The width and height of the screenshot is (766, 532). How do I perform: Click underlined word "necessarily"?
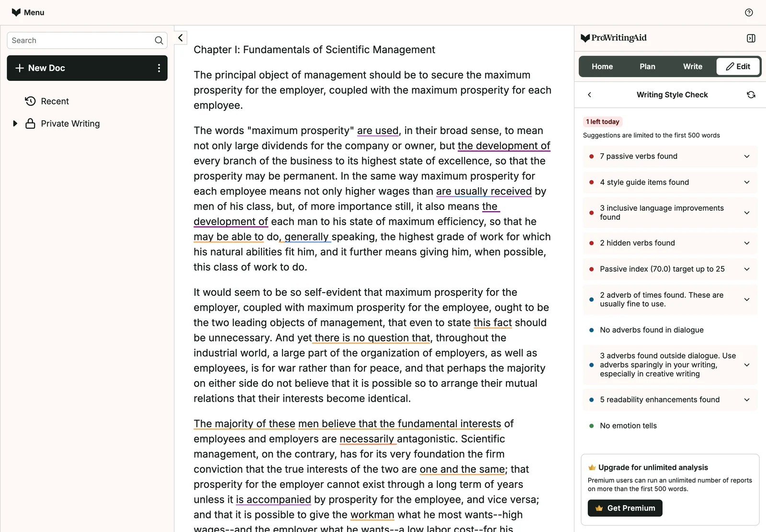367,439
